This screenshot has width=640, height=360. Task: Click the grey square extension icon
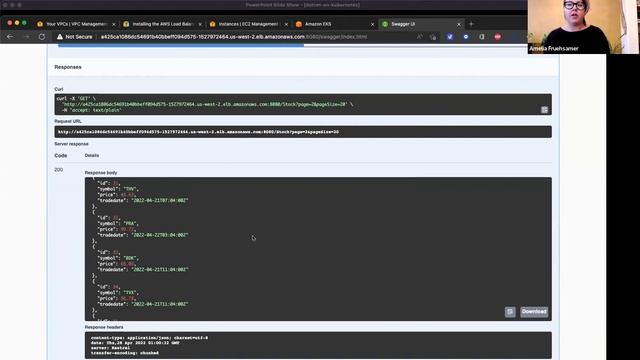click(x=482, y=37)
